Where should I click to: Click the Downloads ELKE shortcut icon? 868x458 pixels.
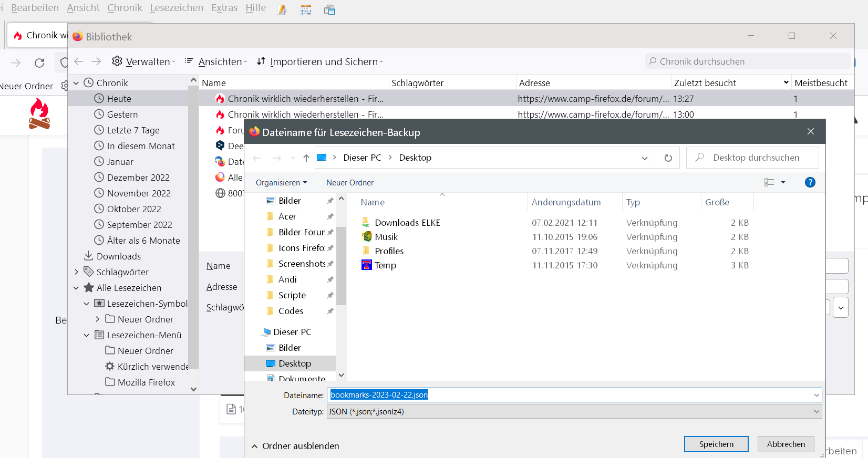pyautogui.click(x=366, y=223)
